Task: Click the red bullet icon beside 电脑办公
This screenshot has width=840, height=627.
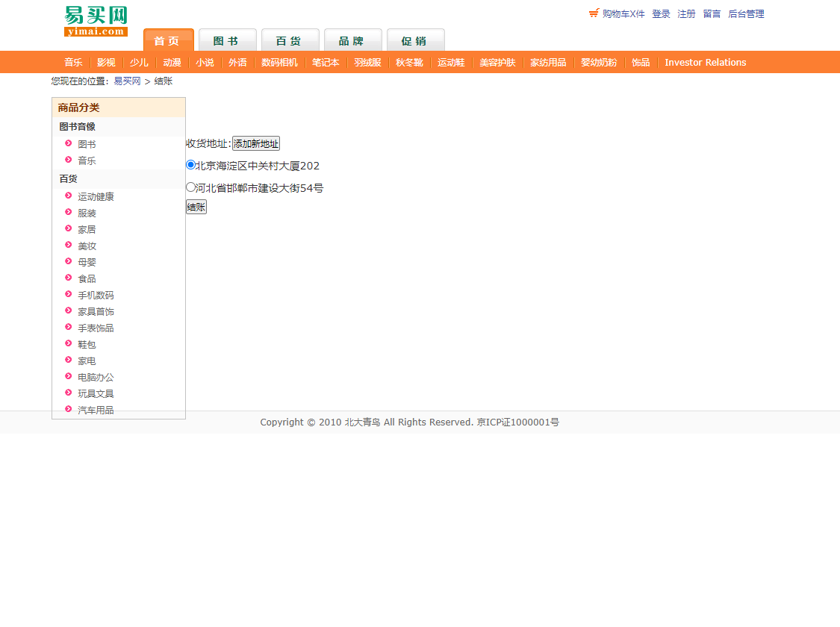Action: [x=68, y=376]
